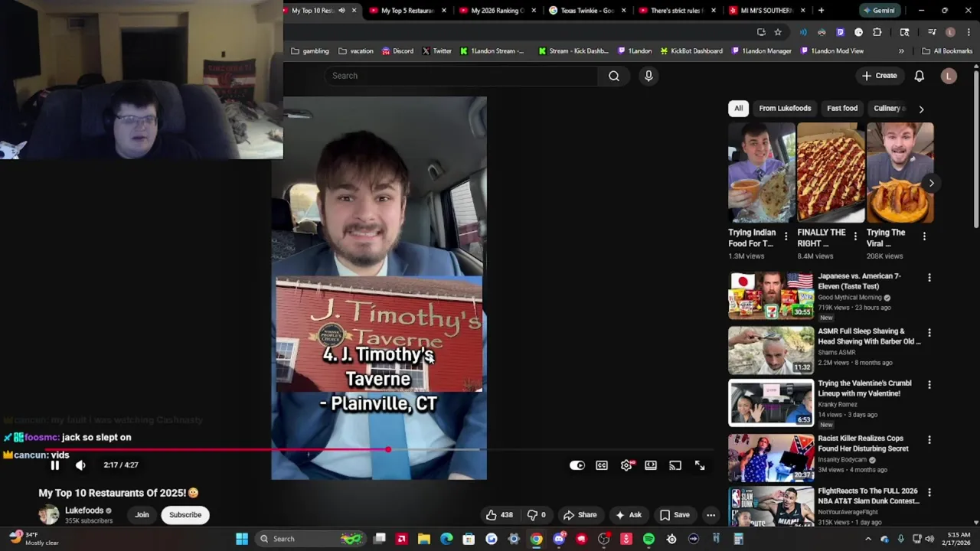
Task: Open Chrome extensions puzzle icon
Action: [877, 32]
